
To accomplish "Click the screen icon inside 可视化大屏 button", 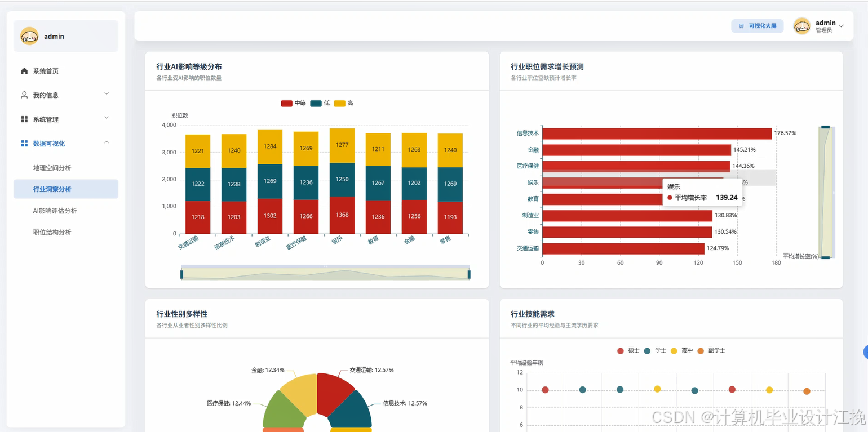I will click(741, 26).
